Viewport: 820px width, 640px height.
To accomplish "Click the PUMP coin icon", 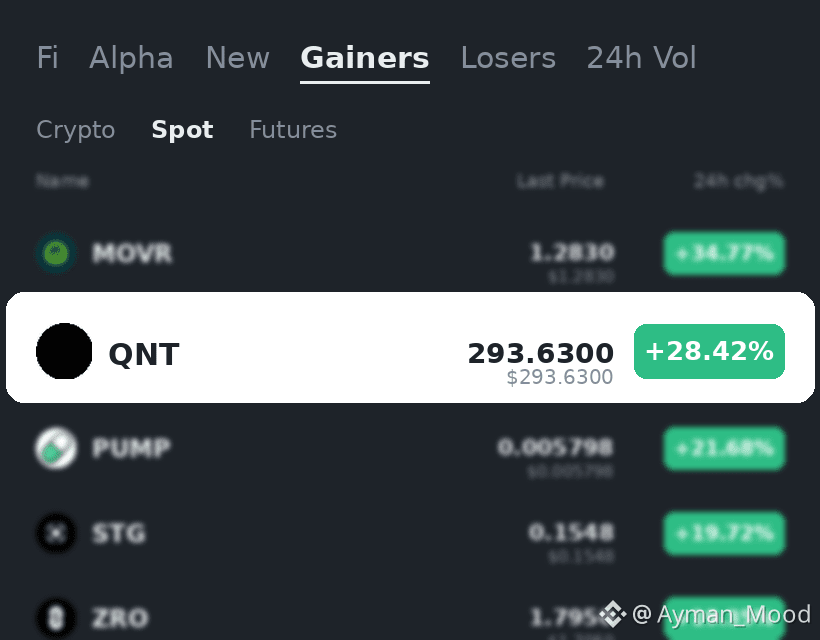I will tap(56, 448).
